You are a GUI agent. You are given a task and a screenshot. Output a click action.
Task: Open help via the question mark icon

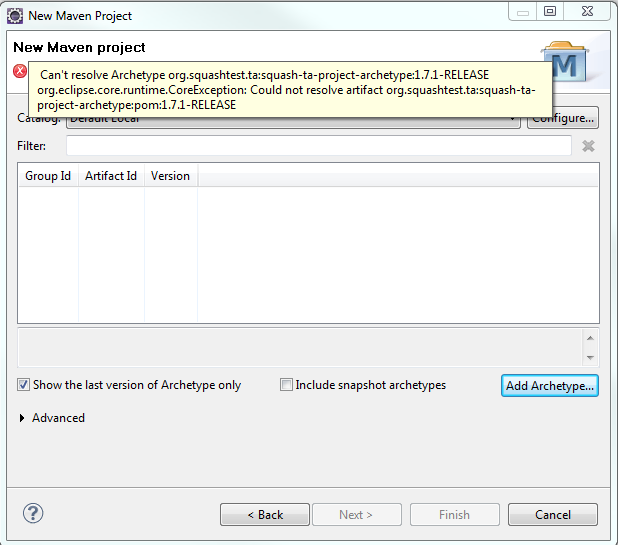click(33, 514)
